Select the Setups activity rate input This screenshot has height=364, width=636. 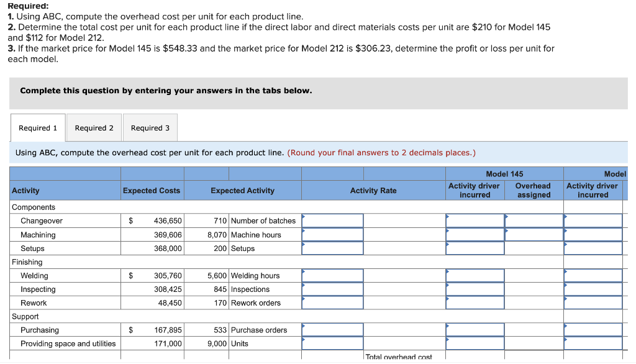(x=333, y=248)
